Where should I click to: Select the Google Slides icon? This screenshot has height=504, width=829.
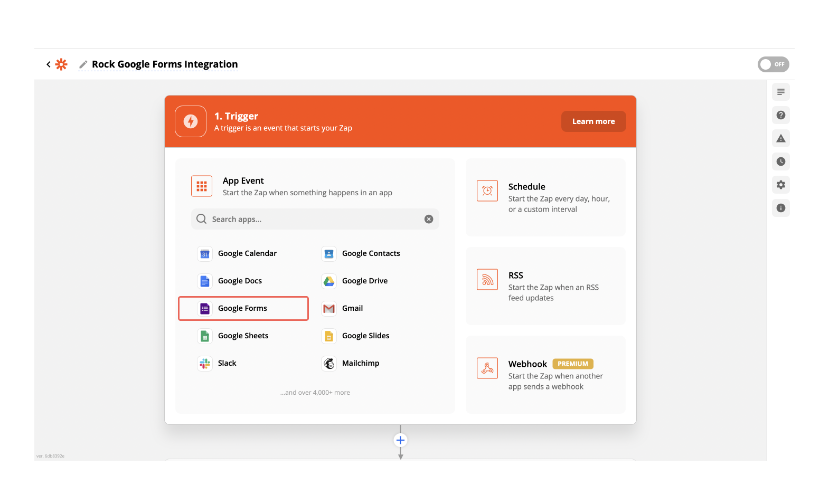pos(329,336)
